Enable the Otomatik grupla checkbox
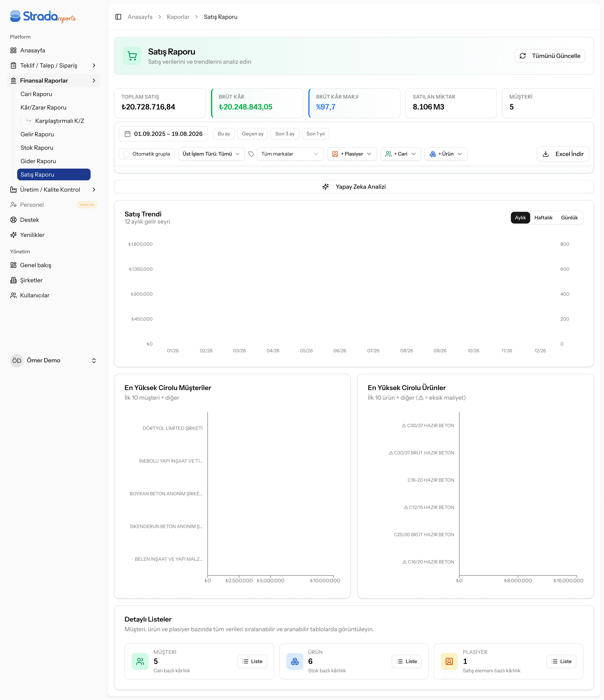 coord(127,154)
